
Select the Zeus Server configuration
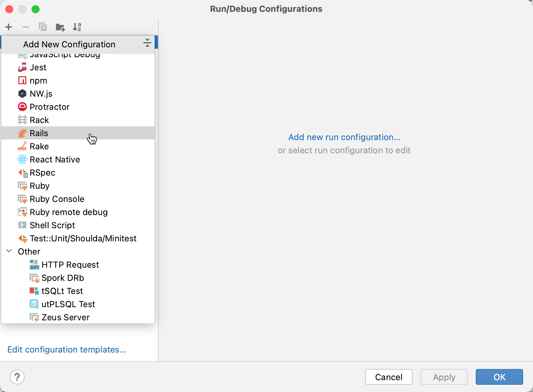[x=65, y=317]
